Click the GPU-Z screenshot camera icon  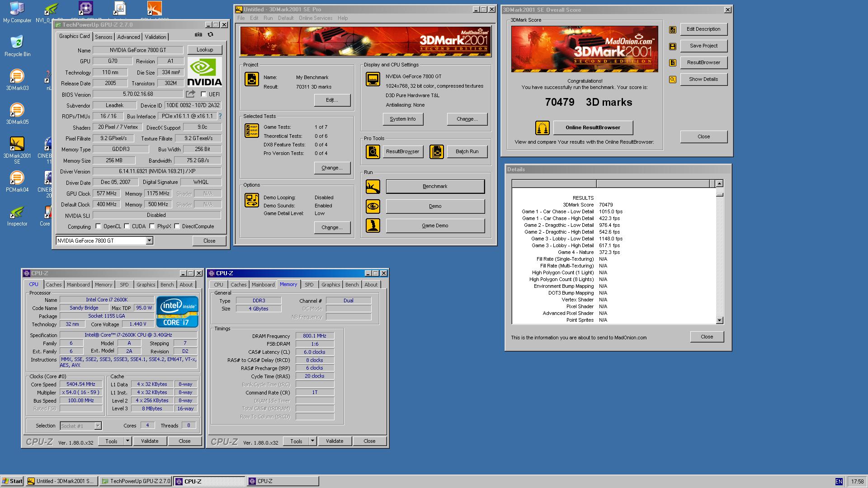pyautogui.click(x=198, y=34)
